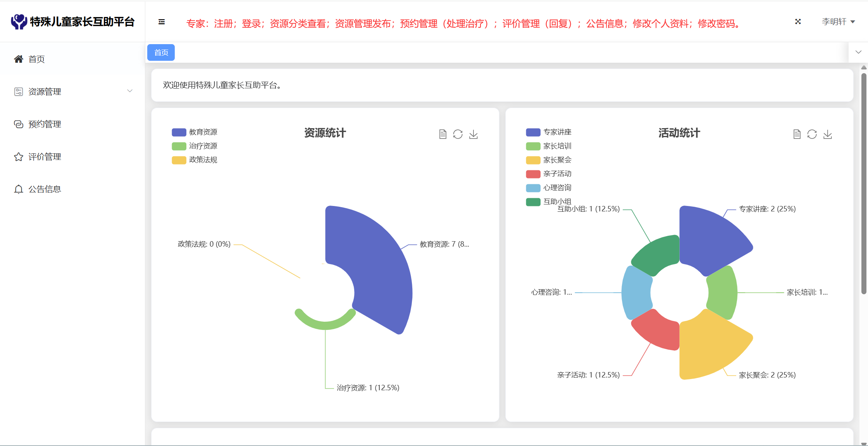
Task: Expand 资源管理 submenu chevron
Action: (x=130, y=91)
